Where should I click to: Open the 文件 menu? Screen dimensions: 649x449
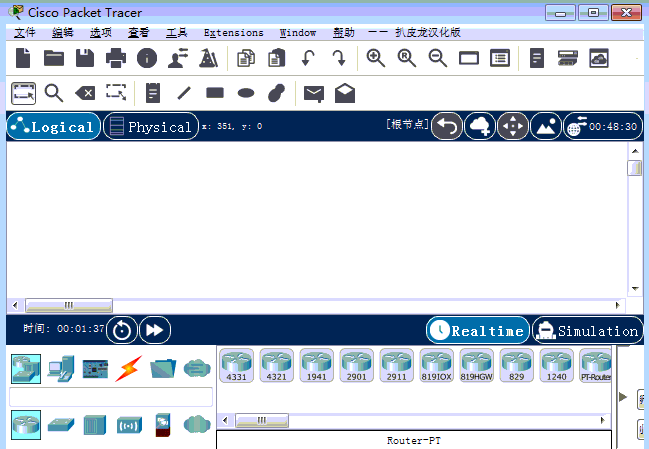click(x=25, y=32)
